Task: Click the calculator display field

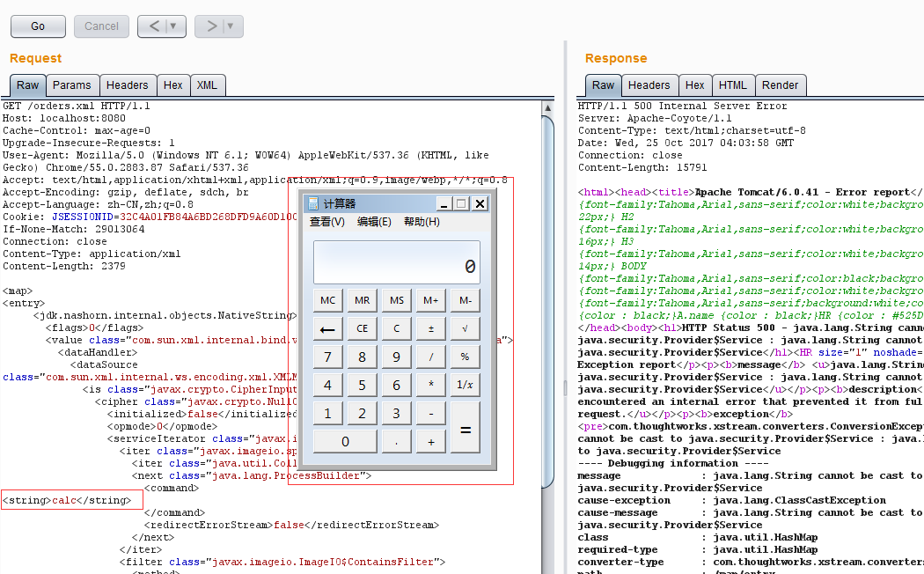Action: [x=397, y=262]
